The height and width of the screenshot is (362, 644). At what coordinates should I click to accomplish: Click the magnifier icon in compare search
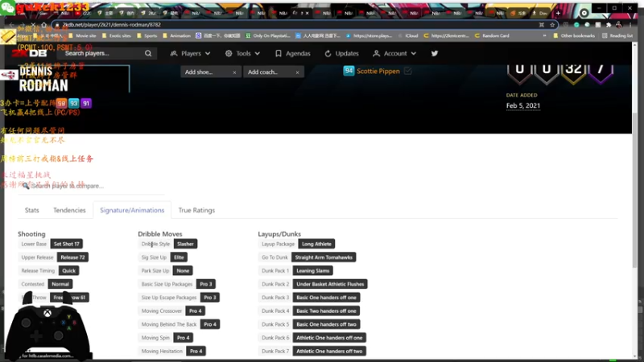pyautogui.click(x=26, y=186)
